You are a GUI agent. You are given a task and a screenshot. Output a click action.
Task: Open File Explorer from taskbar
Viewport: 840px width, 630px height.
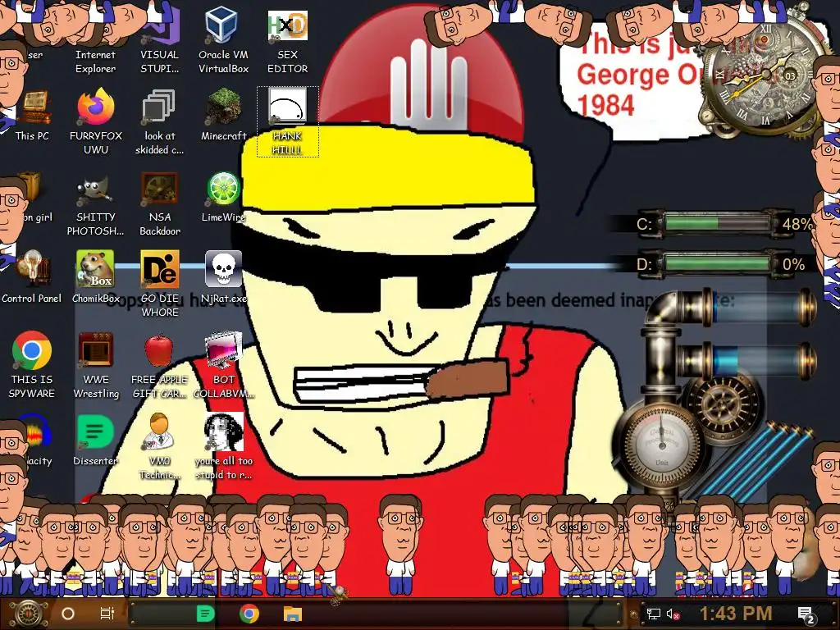293,614
